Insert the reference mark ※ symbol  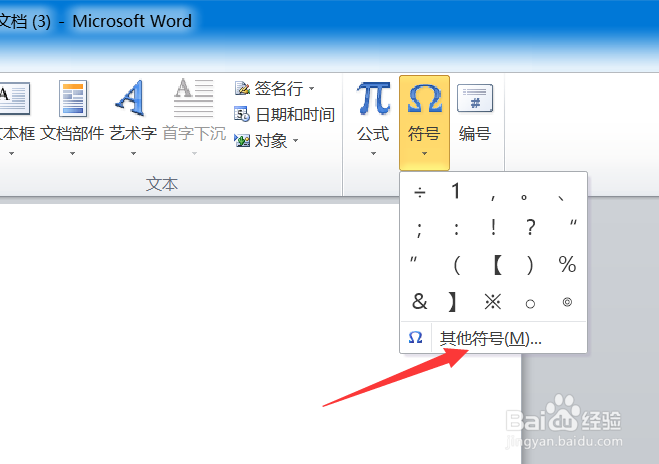click(x=493, y=302)
